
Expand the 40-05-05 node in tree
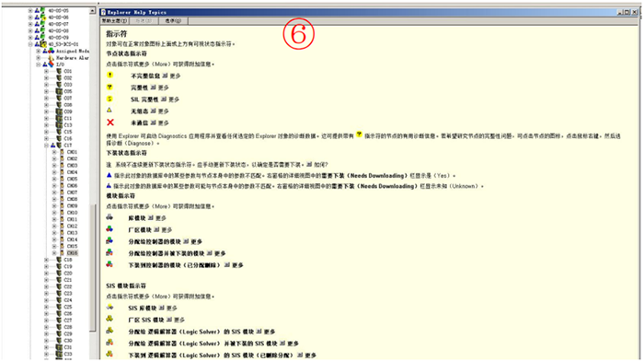click(30, 11)
